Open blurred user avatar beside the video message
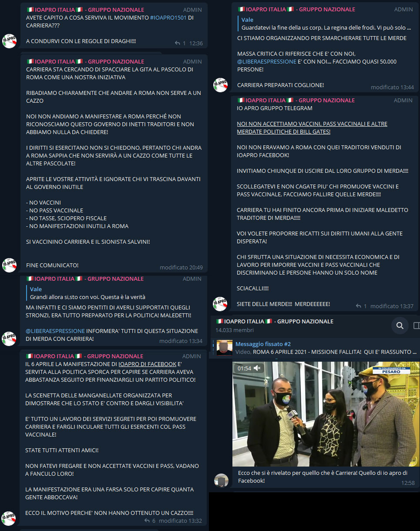The height and width of the screenshot is (531, 420). click(x=222, y=481)
